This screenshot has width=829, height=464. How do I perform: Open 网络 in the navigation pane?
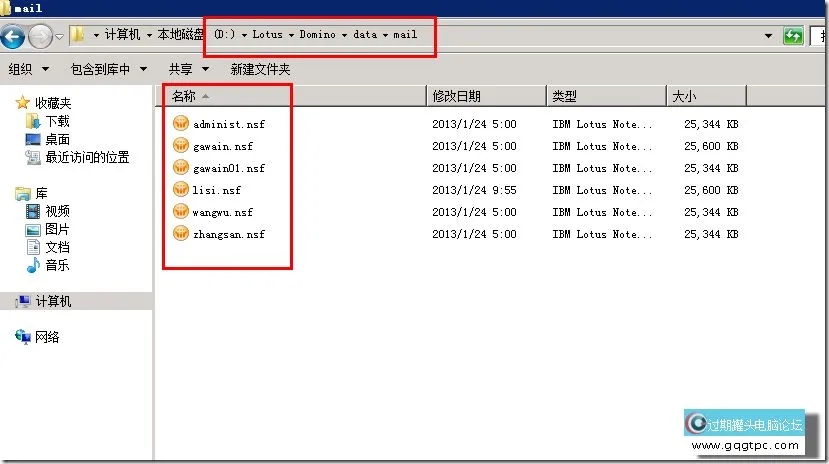(x=47, y=337)
